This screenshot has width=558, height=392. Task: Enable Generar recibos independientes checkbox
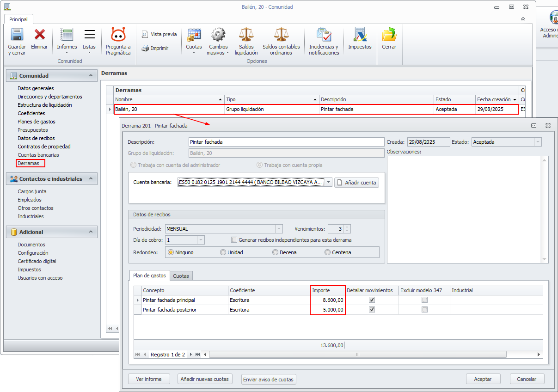pos(234,240)
